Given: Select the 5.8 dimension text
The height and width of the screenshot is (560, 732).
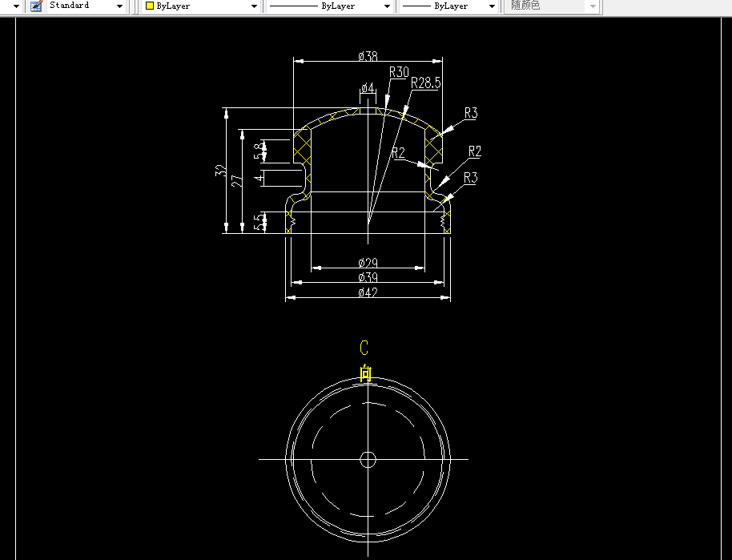Looking at the screenshot, I should [x=259, y=151].
